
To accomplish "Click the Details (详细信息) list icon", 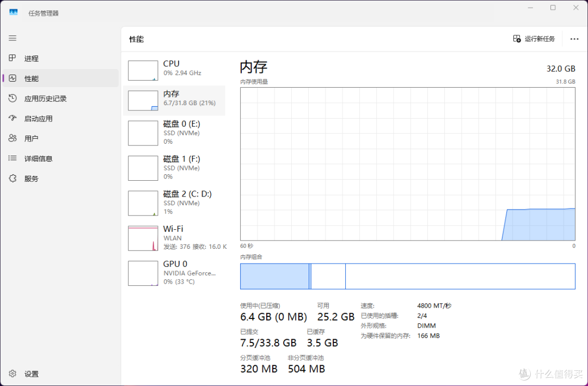I will coord(13,158).
